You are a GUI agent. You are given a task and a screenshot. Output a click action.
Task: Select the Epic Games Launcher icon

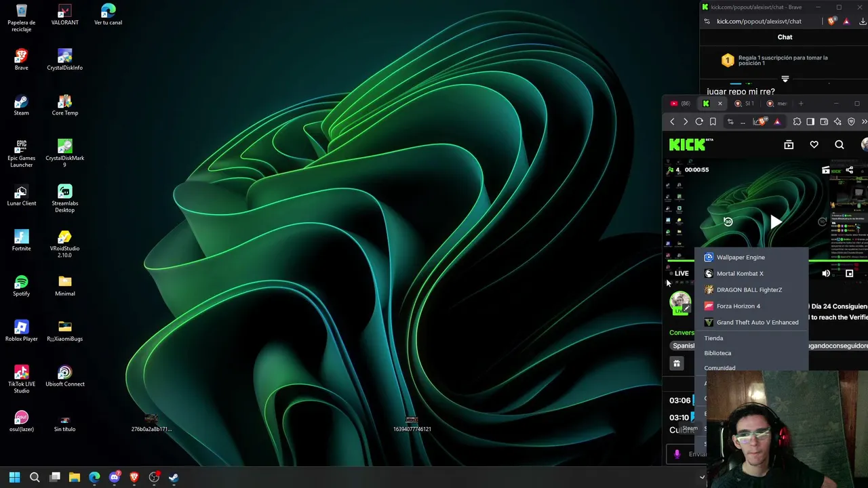click(x=21, y=154)
